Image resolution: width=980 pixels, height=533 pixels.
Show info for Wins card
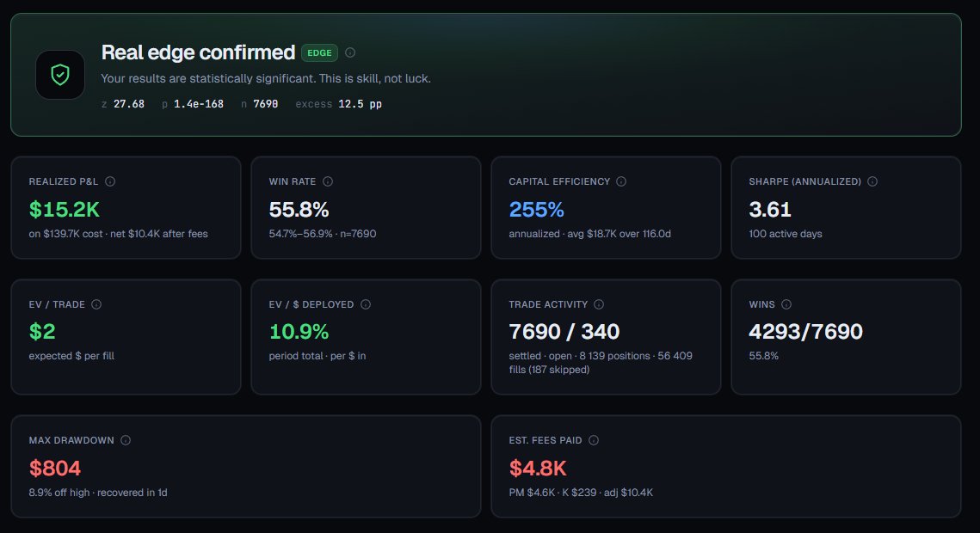coord(786,304)
